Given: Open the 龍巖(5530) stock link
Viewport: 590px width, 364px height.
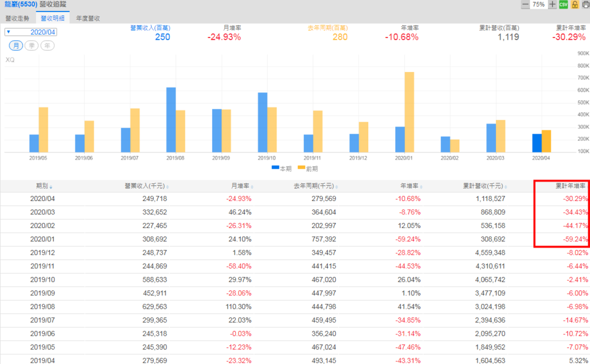Looking at the screenshot, I should click(21, 5).
